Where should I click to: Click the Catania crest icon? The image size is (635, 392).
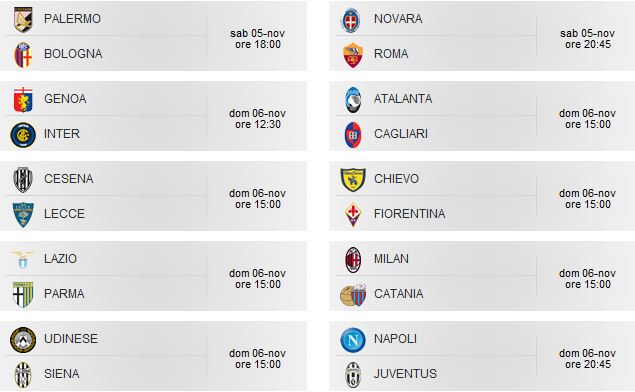pyautogui.click(x=353, y=294)
